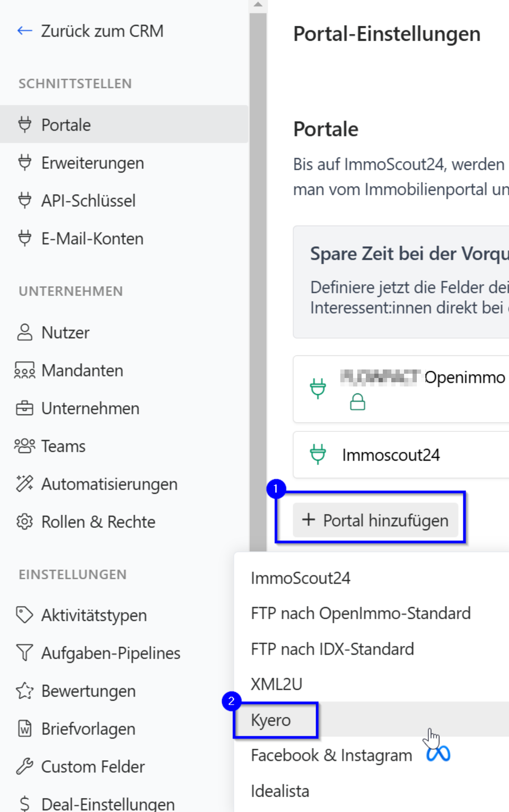Choose FTP nach OpenImmo-Standard option
The height and width of the screenshot is (812, 509).
tap(360, 613)
